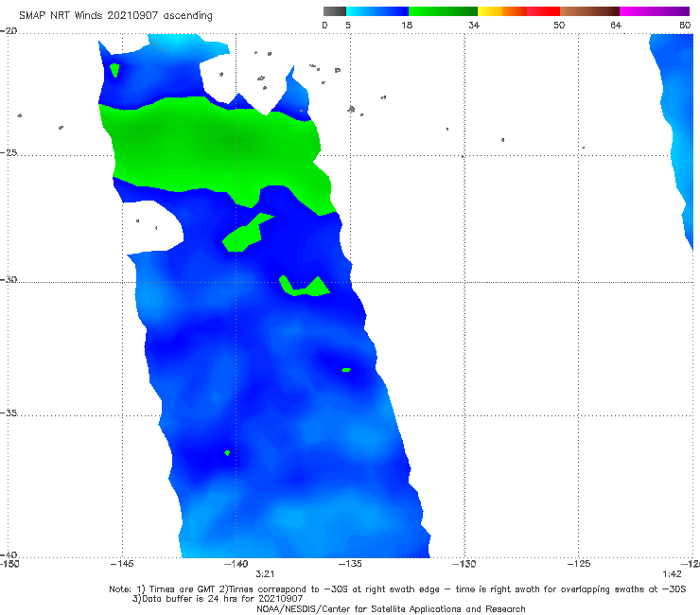Viewport: 700px width, 615px height.
Task: Click the latitude axis label "-35"
Action: [x=9, y=413]
